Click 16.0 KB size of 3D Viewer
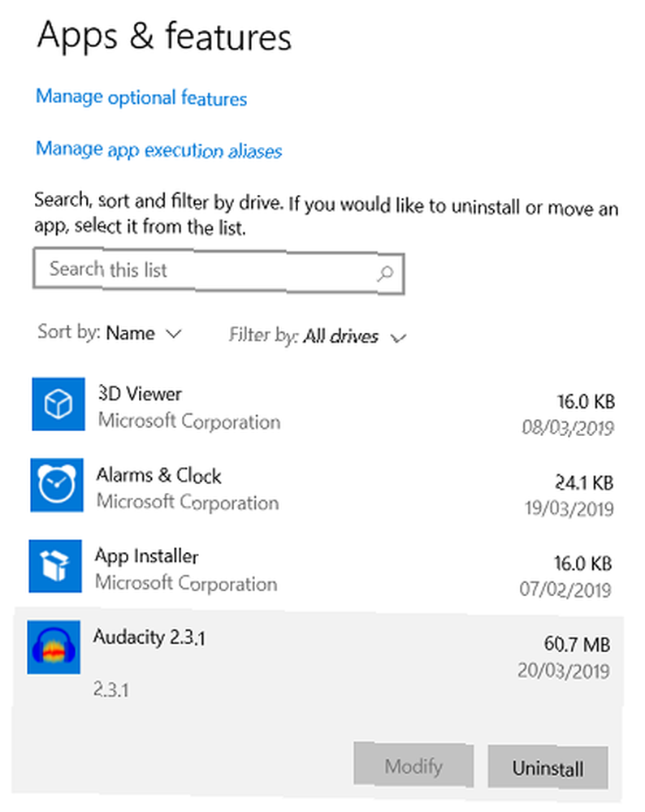 (586, 401)
